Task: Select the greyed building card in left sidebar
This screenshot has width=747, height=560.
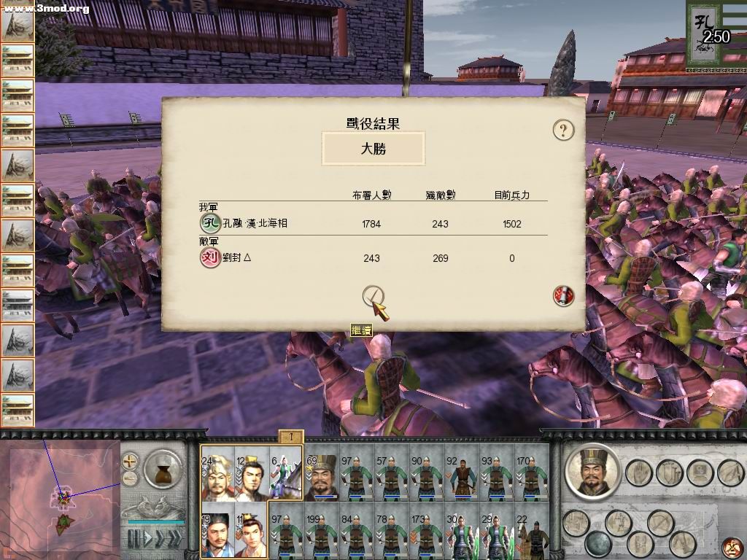Action: [18, 306]
